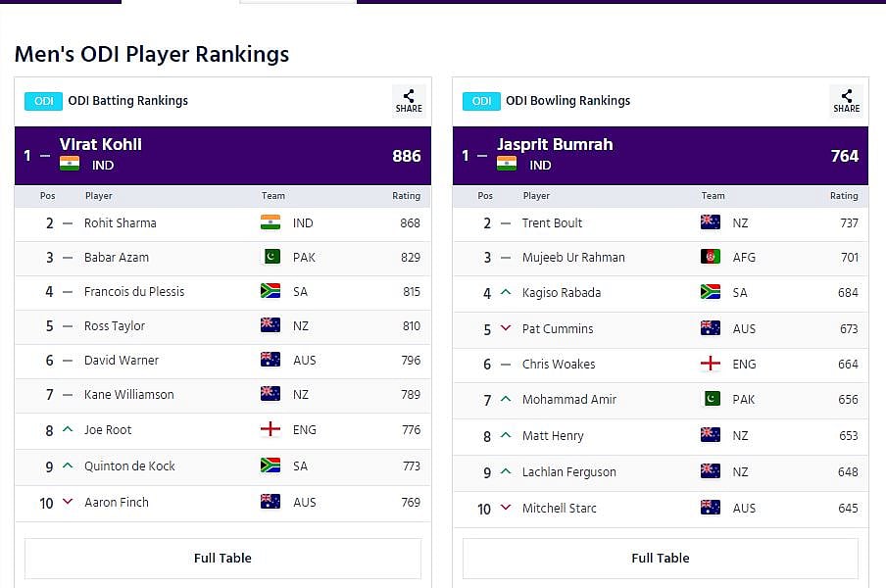The height and width of the screenshot is (588, 886).
Task: Click the Rating column header in the batting table
Action: (x=406, y=196)
